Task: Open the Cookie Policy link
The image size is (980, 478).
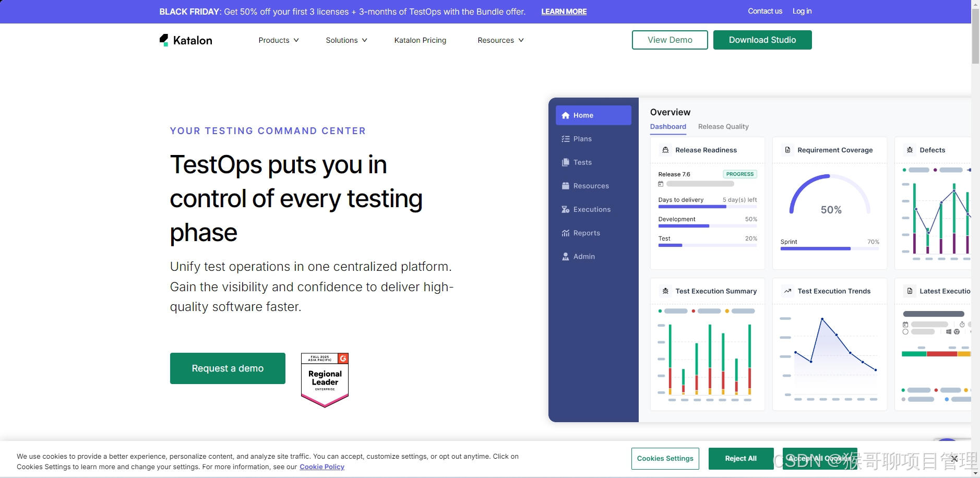Action: coord(322,467)
